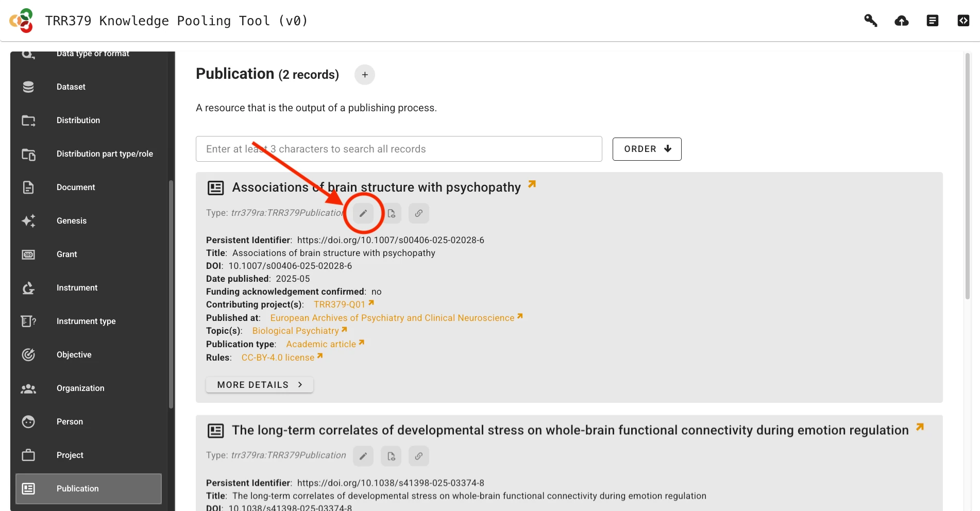The width and height of the screenshot is (980, 511).
Task: Open the log document icon in the header
Action: pyautogui.click(x=932, y=21)
